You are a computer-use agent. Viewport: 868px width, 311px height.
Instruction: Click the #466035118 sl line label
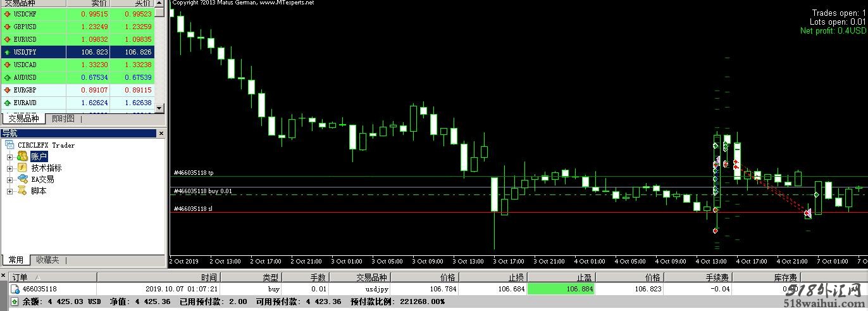[x=193, y=208]
